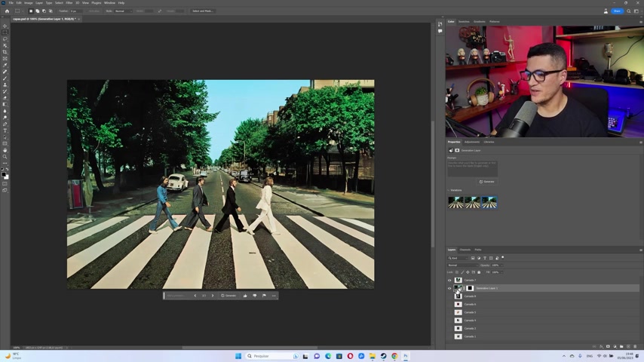Viewport: 644px width, 362px height.
Task: Open the layer fx styles icon
Action: click(x=601, y=346)
